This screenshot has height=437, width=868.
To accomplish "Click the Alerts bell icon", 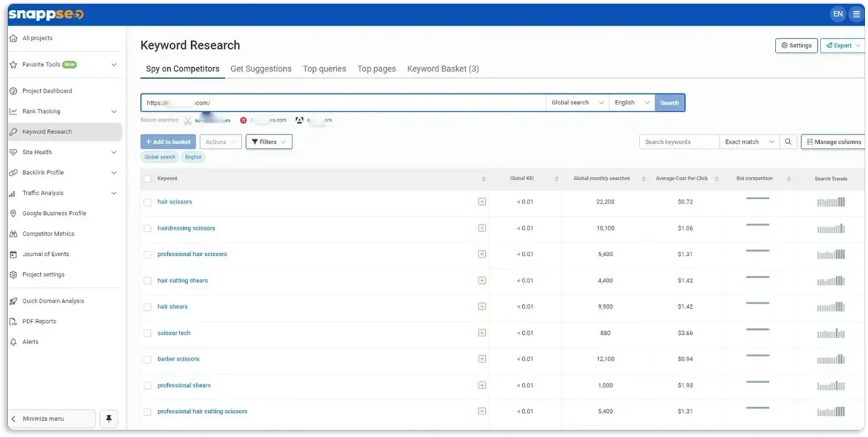I will pos(13,341).
